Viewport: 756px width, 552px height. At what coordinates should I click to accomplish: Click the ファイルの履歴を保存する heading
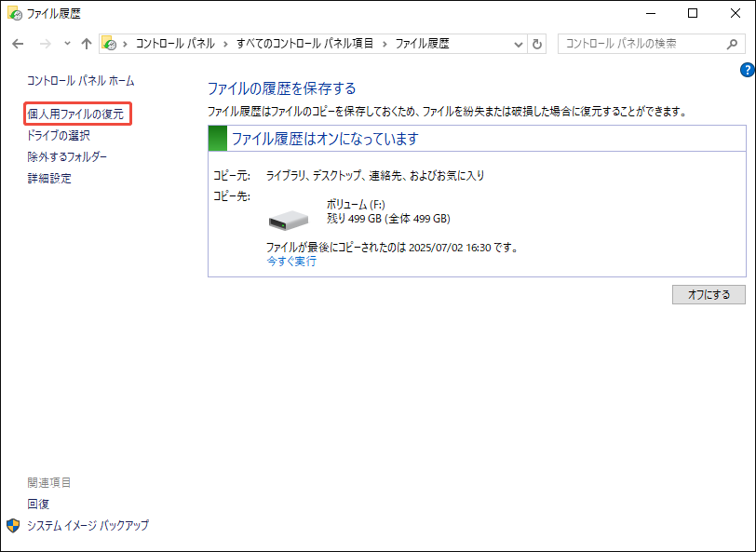[x=281, y=88]
